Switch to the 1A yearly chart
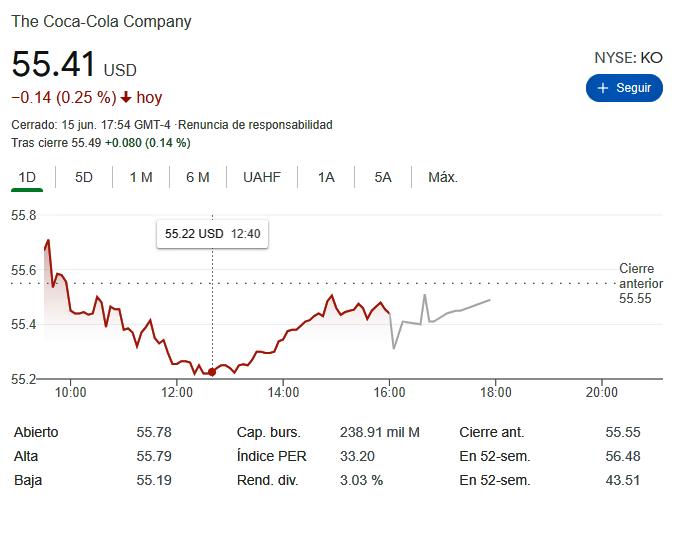688x537 pixels. pyautogui.click(x=326, y=177)
